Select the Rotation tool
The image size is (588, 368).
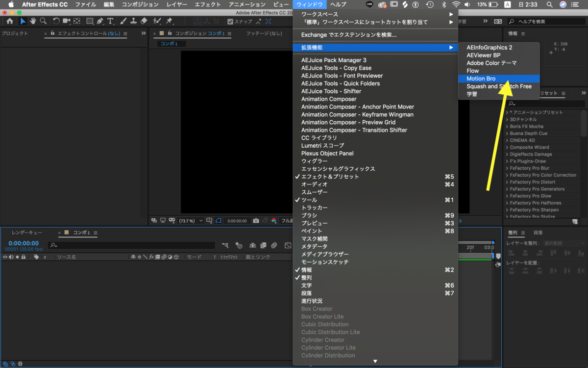coord(56,22)
